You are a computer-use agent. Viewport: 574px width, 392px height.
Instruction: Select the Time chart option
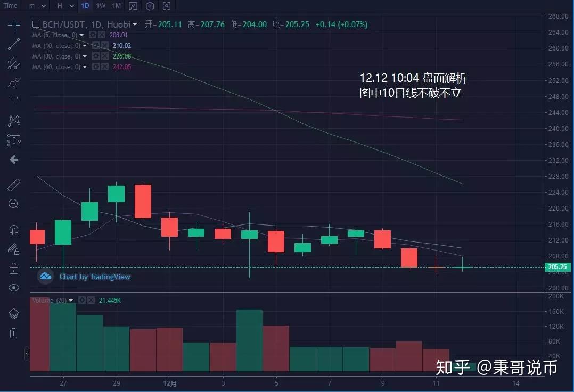pyautogui.click(x=10, y=6)
